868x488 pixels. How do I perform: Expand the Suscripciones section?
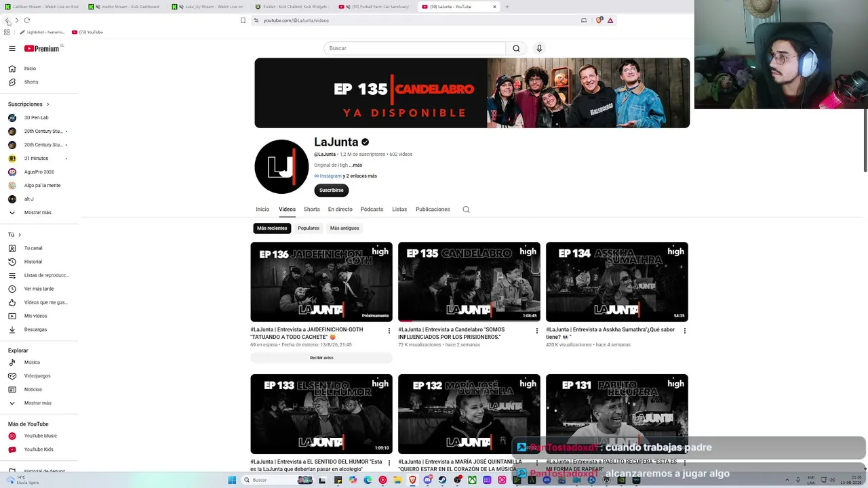point(28,104)
